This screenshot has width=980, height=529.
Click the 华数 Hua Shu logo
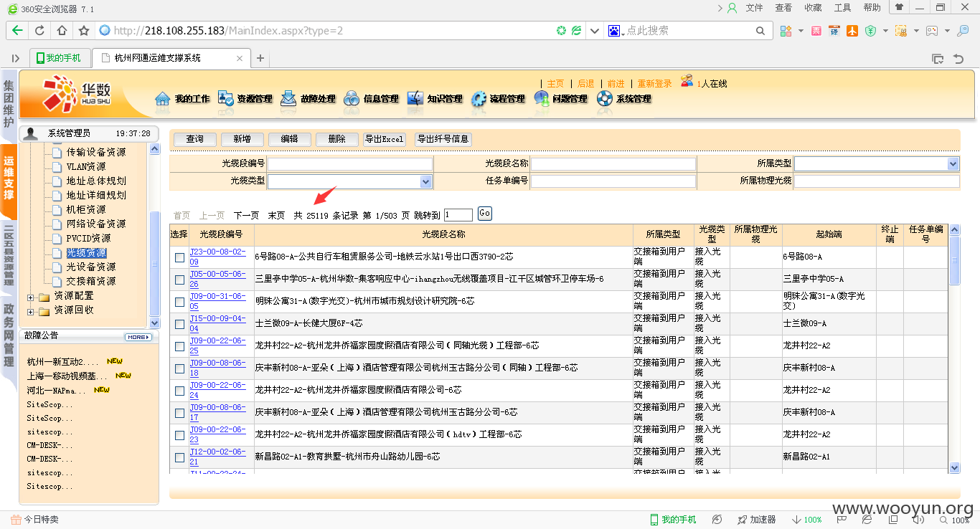77,94
